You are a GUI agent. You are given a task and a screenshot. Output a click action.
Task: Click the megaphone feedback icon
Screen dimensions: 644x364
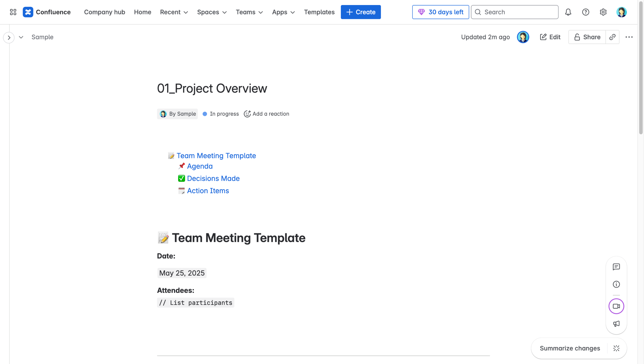[x=616, y=324]
